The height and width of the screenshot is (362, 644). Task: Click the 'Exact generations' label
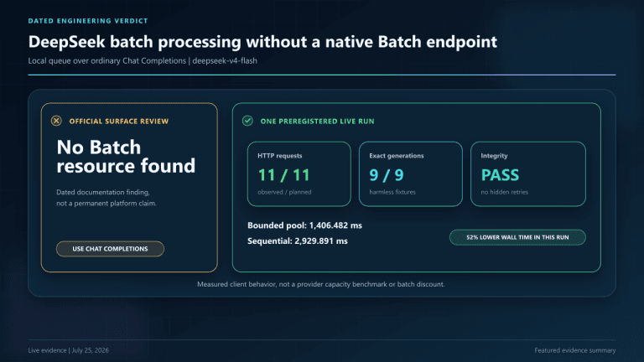(x=397, y=156)
